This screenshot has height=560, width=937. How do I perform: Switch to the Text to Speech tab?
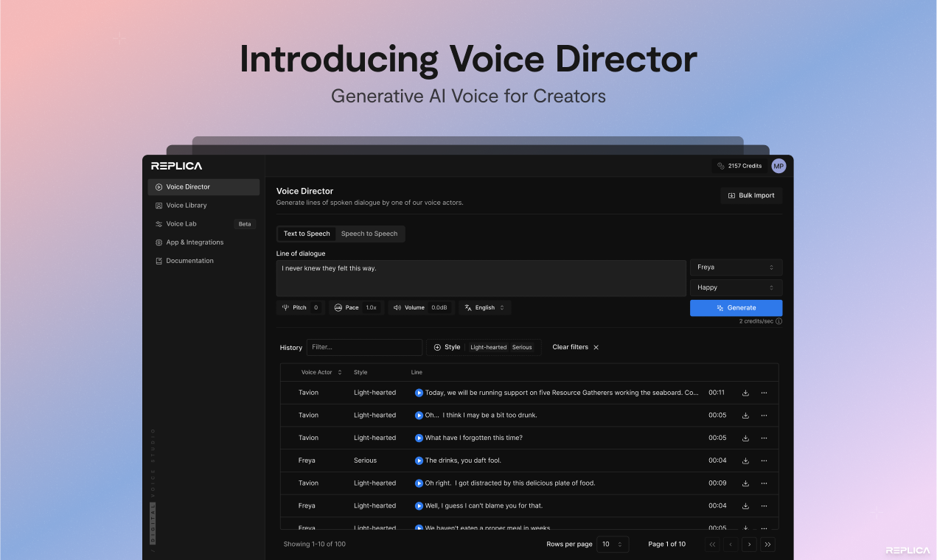(307, 234)
